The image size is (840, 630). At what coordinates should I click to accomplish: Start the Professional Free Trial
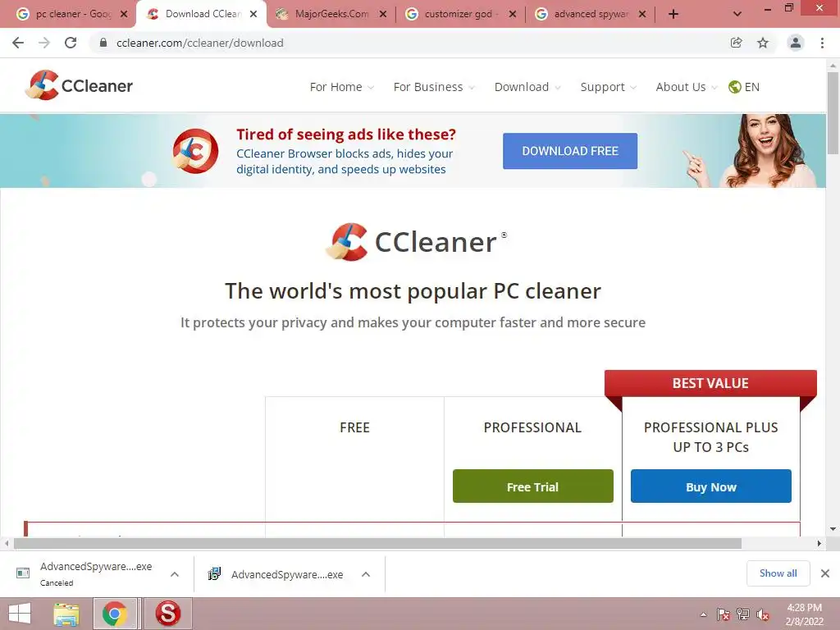click(x=532, y=486)
